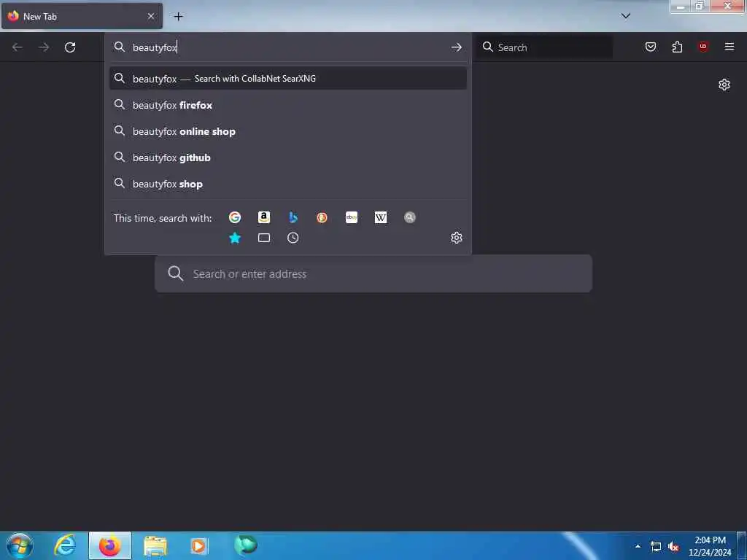Go forward one page
This screenshot has height=560, width=747.
[44, 47]
